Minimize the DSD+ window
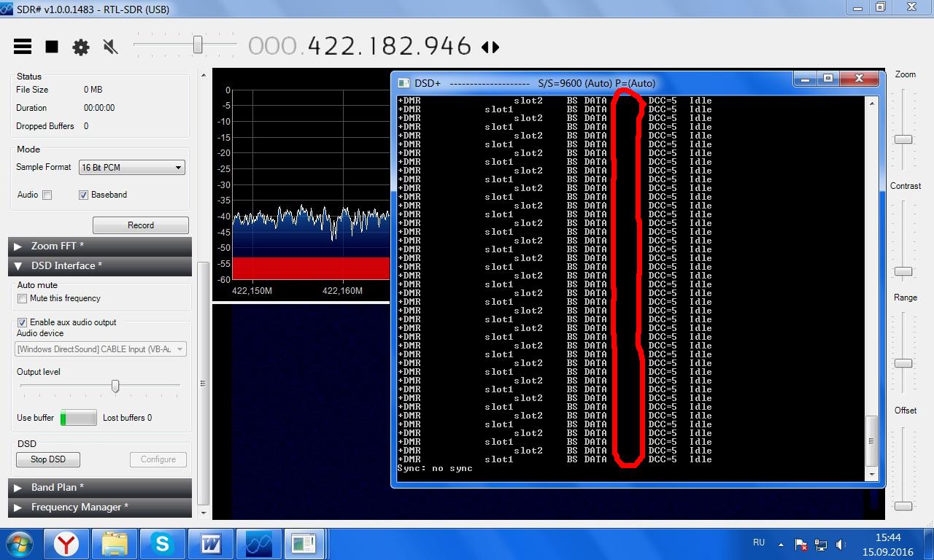This screenshot has width=934, height=560. click(806, 79)
